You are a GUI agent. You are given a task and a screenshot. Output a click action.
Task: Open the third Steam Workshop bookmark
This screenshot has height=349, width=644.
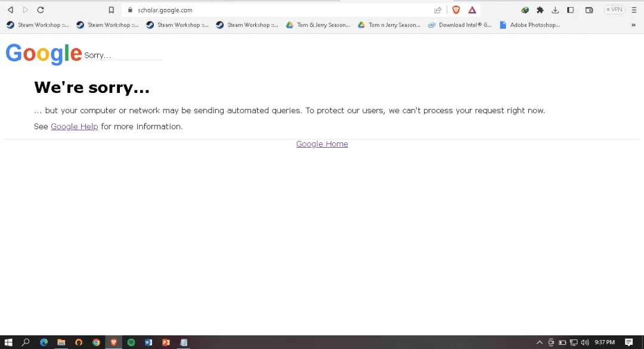178,25
